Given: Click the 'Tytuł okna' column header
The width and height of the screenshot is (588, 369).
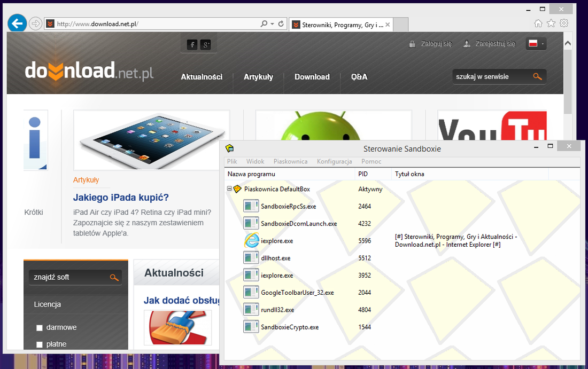Looking at the screenshot, I should [x=470, y=174].
